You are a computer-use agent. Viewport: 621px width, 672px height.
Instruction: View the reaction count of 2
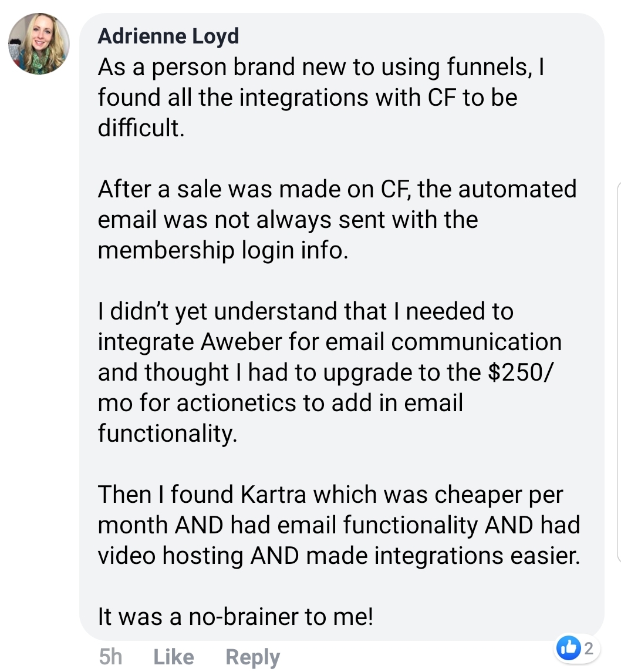point(589,649)
